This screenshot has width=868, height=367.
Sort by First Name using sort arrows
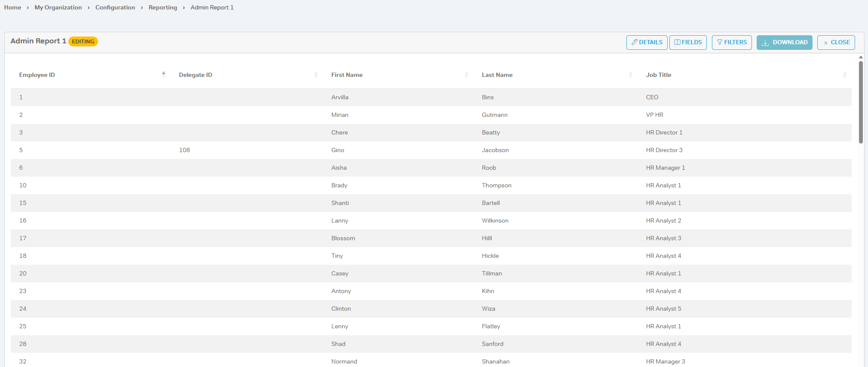pyautogui.click(x=466, y=75)
